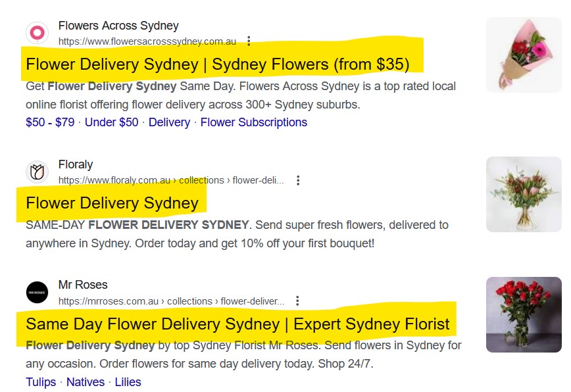Screen dimensions: 571x392
Task: Click the $50 - $79 sitelink
Action: click(x=49, y=122)
